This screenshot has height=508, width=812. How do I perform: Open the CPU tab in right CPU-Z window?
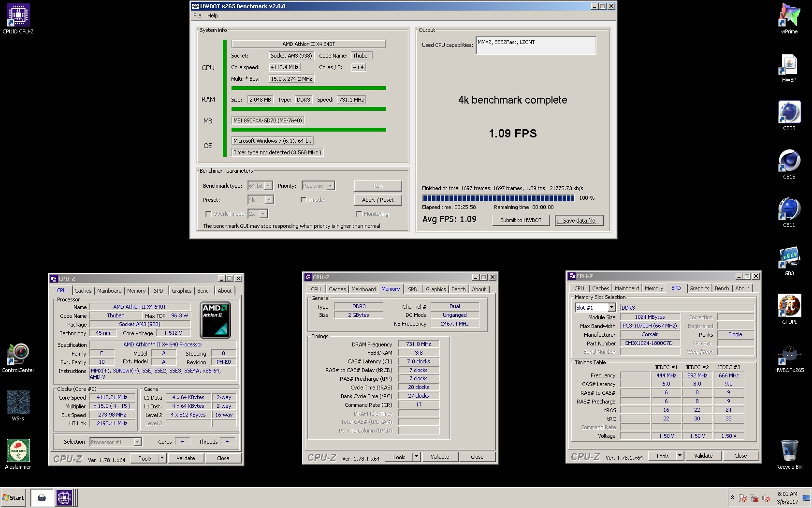click(579, 288)
